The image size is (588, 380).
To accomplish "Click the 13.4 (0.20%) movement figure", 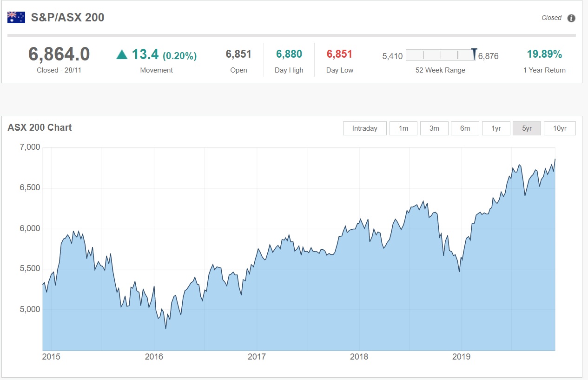I will pos(164,55).
